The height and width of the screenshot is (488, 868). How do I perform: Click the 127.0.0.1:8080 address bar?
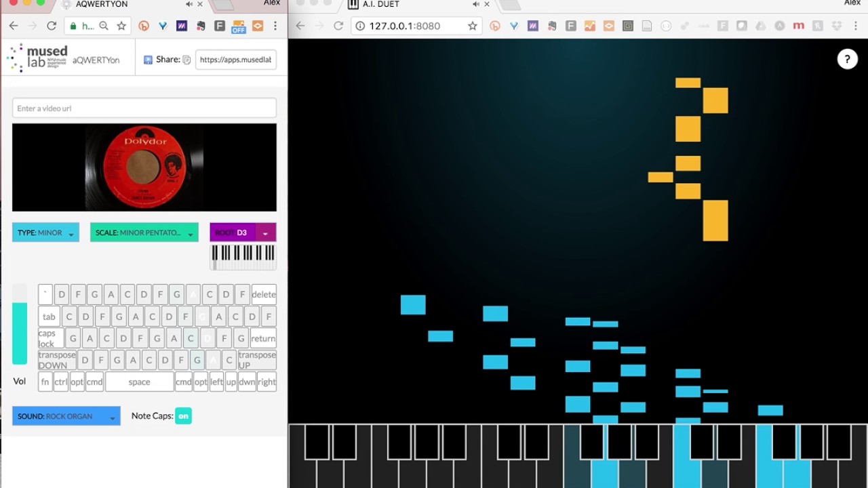[x=416, y=26]
